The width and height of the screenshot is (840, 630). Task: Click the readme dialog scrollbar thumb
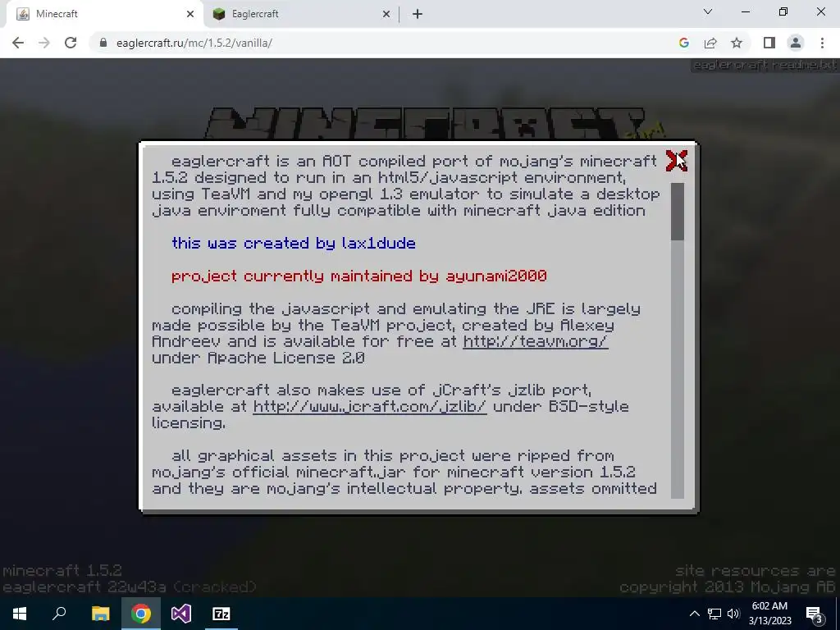click(x=677, y=212)
